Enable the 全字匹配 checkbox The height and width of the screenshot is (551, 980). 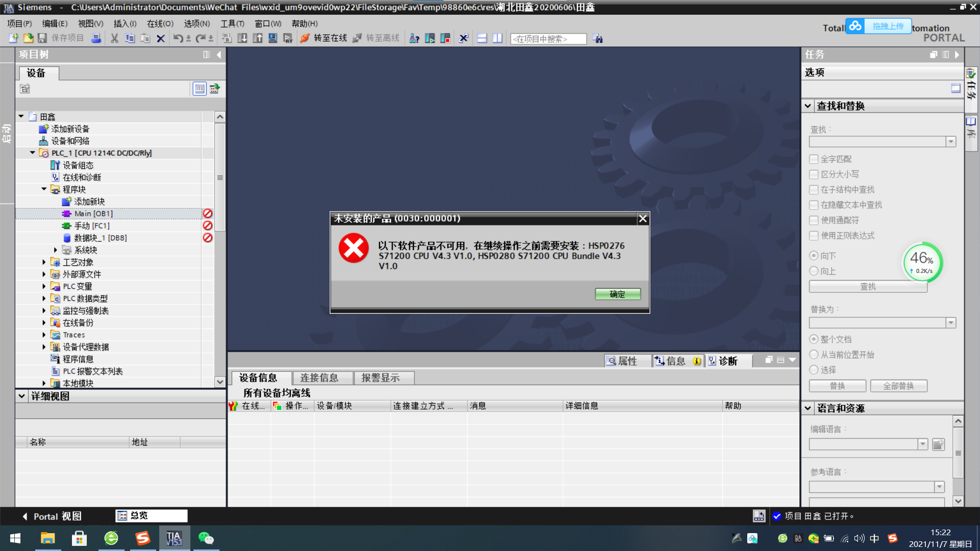(x=814, y=159)
